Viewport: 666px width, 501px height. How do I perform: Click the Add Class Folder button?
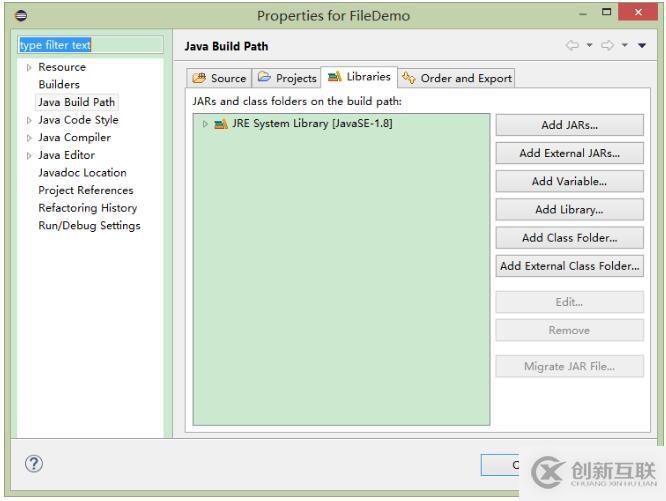[569, 238]
